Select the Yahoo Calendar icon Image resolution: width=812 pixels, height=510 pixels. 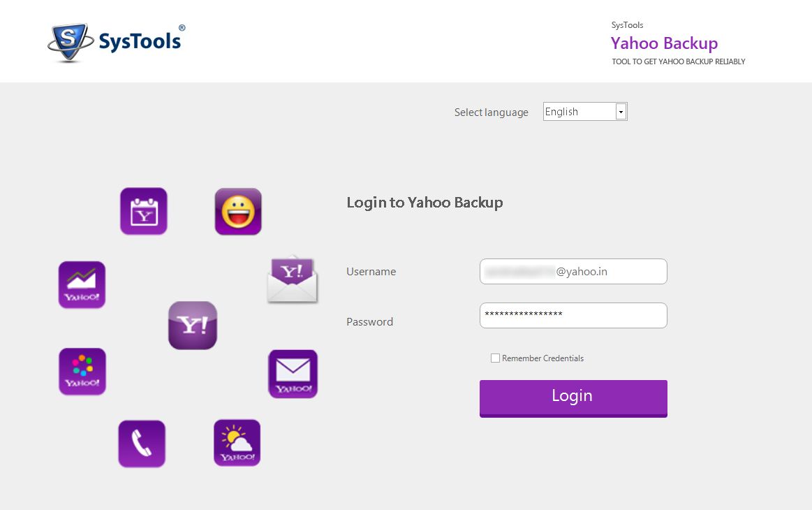pos(143,211)
